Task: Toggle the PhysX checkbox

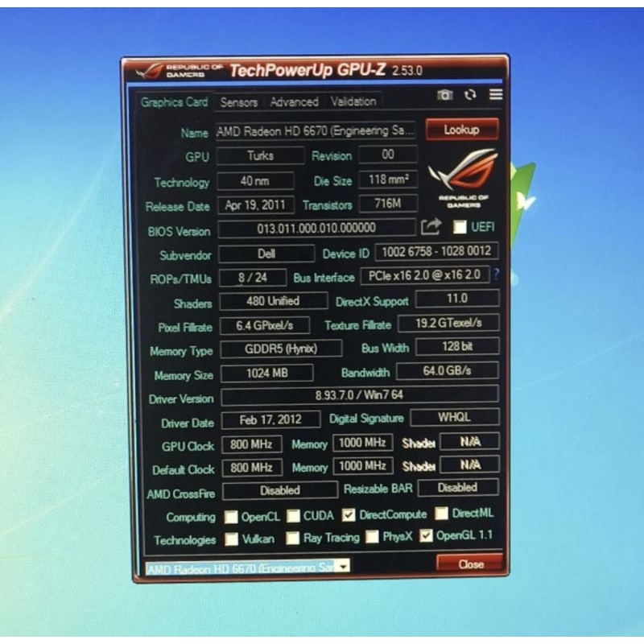Action: (x=372, y=536)
